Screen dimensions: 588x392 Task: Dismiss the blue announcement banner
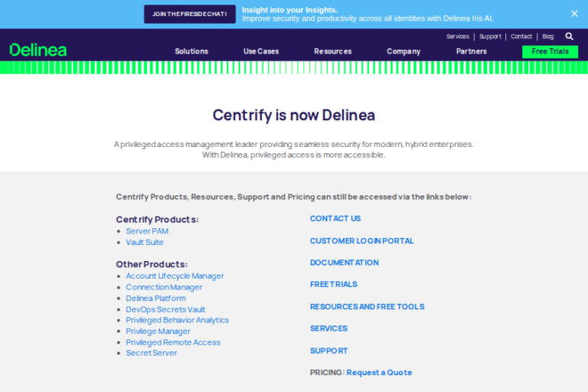(x=574, y=14)
